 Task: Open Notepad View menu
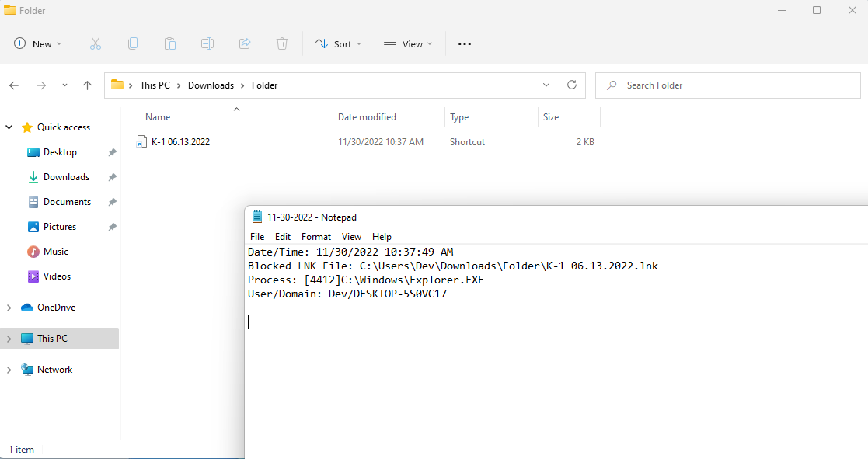pyautogui.click(x=351, y=237)
